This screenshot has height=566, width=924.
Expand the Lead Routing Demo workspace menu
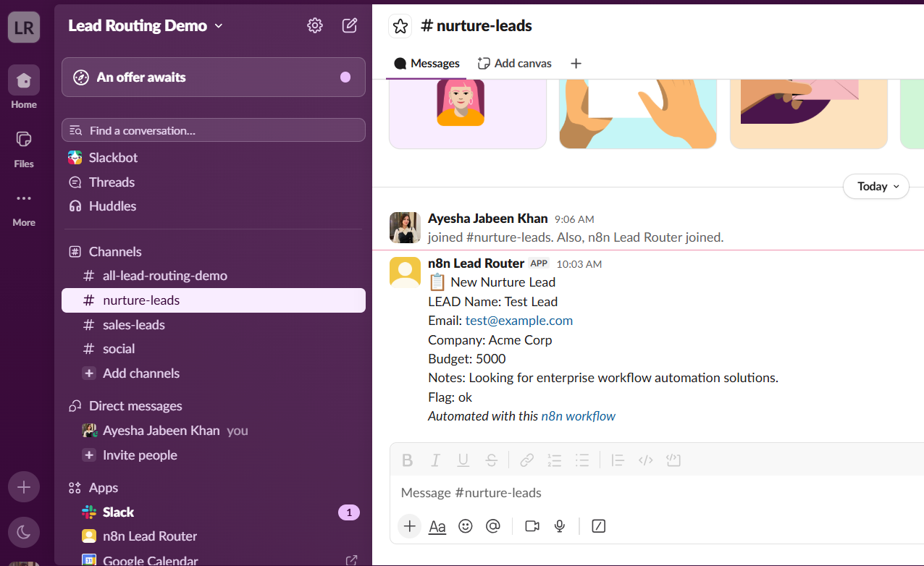(x=146, y=25)
